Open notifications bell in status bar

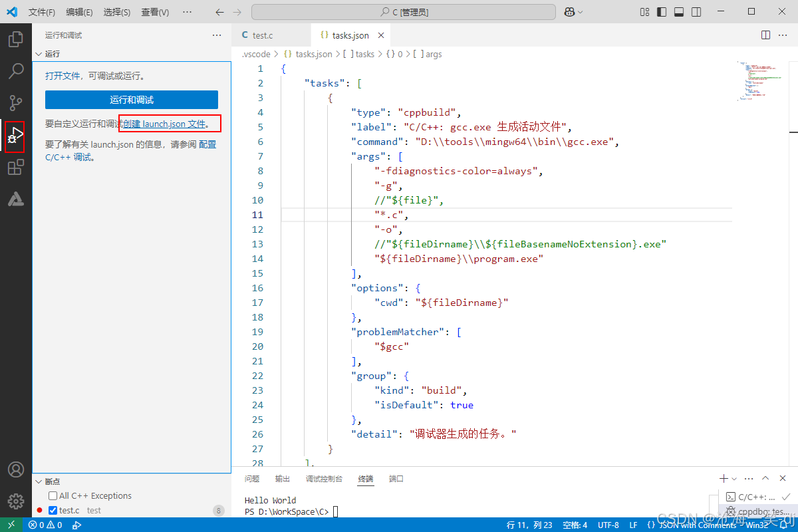(783, 525)
